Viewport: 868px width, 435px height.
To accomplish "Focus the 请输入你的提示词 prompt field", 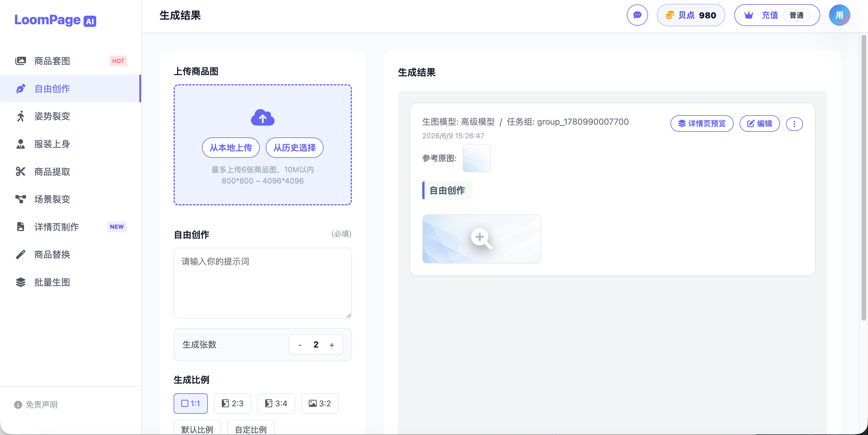I will tap(262, 283).
